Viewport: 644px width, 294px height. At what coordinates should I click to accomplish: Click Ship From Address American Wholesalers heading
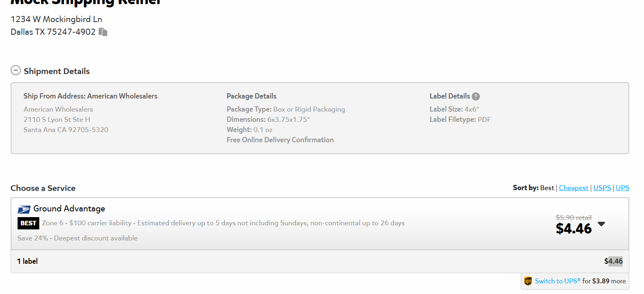click(x=90, y=96)
